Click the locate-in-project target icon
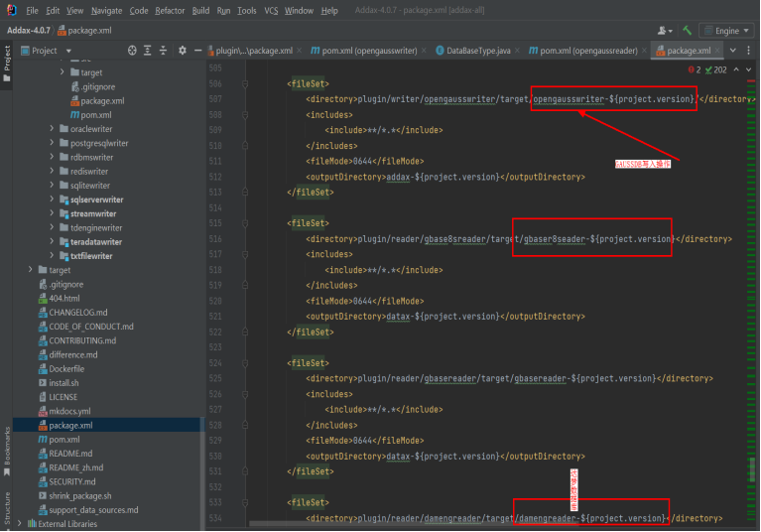This screenshot has width=761, height=532. (132, 51)
